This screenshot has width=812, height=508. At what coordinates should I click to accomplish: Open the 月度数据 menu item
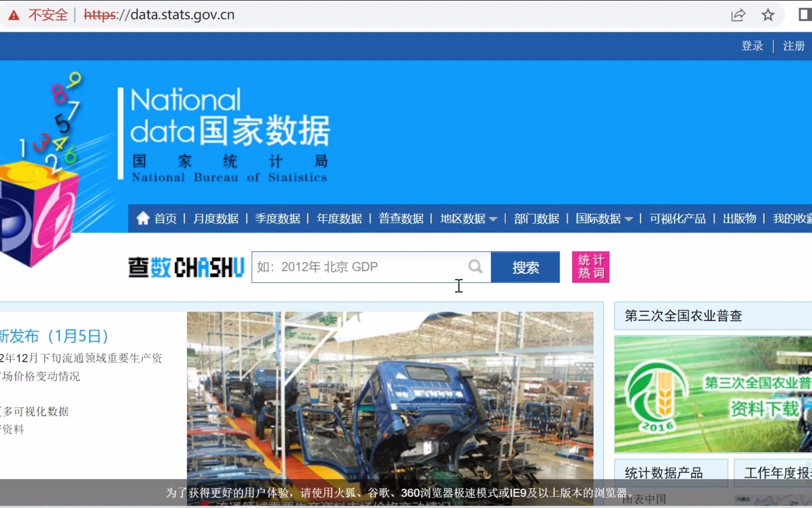pyautogui.click(x=216, y=219)
